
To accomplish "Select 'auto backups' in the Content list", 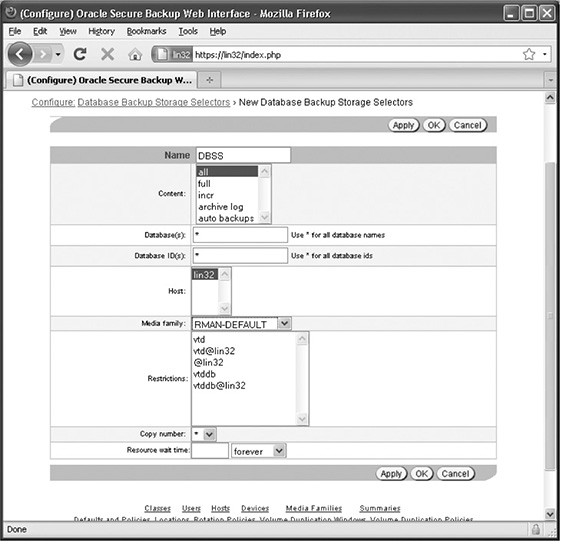I will [x=227, y=218].
